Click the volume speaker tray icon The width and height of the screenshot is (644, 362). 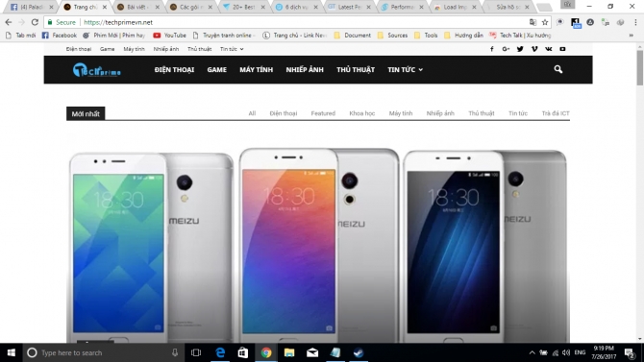click(566, 352)
